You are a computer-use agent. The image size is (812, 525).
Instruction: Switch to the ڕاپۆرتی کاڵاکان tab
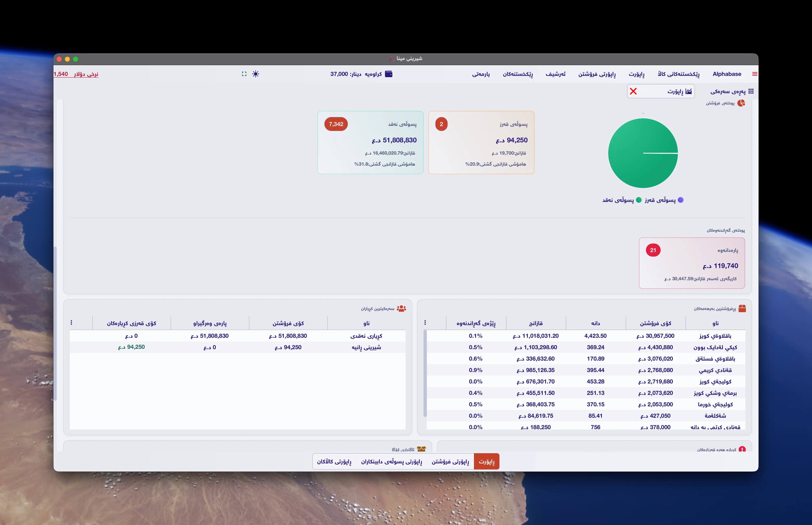[334, 462]
